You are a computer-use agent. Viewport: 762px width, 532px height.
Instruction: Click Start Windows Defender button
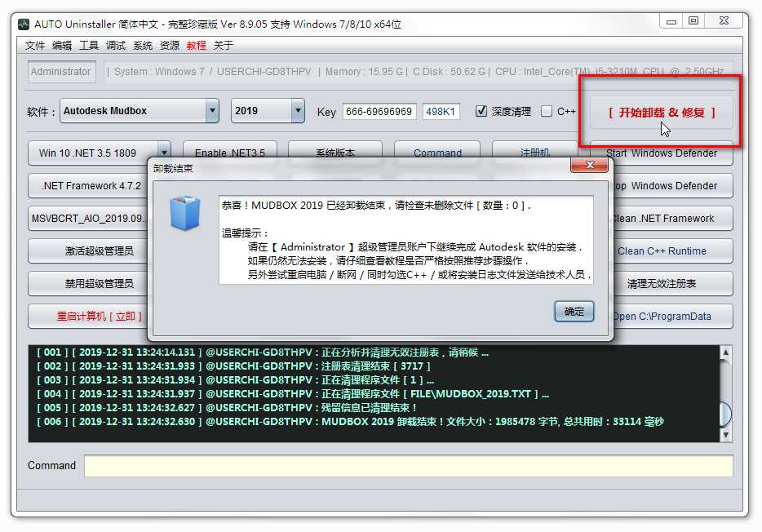tap(662, 153)
